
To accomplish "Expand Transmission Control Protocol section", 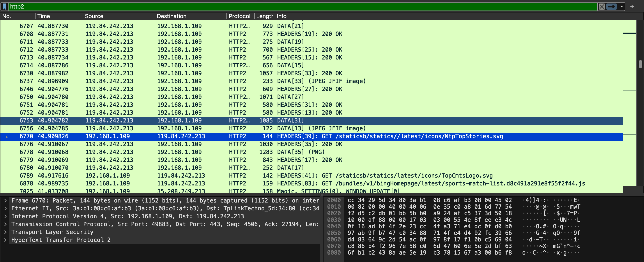I will coord(5,224).
